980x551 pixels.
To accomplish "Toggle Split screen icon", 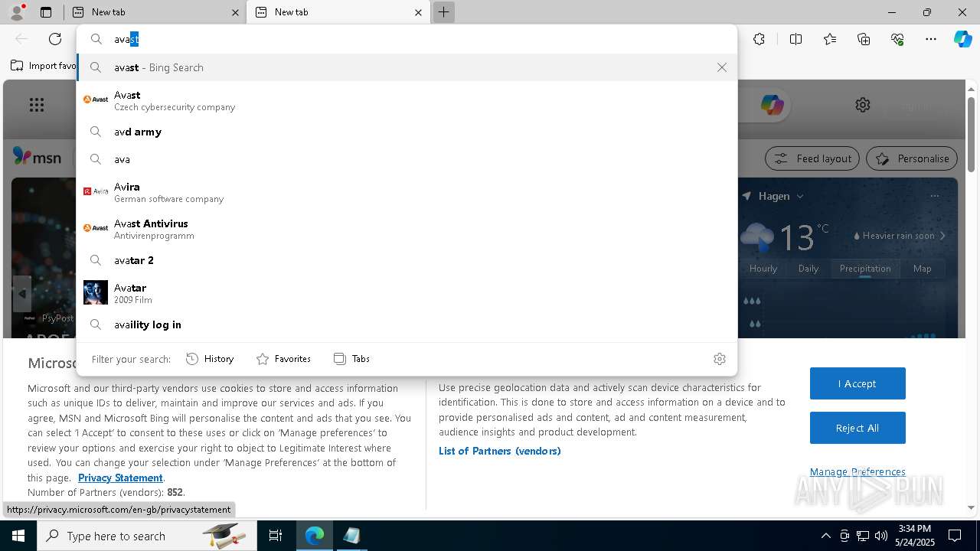I will (795, 39).
